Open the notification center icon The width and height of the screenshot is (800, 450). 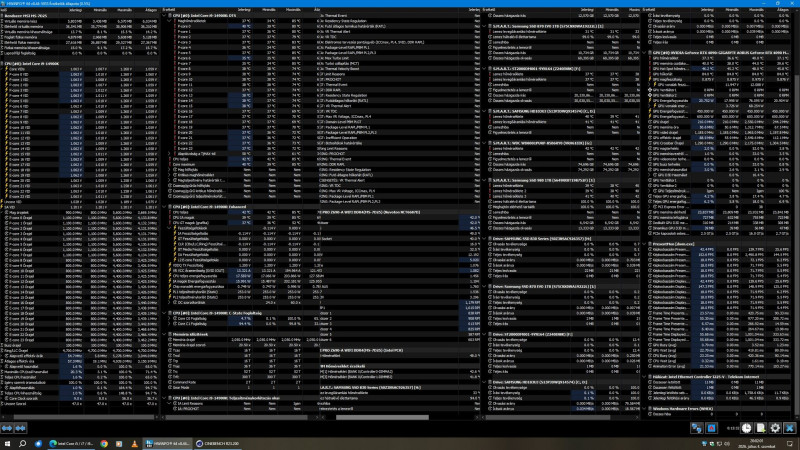[x=790, y=444]
